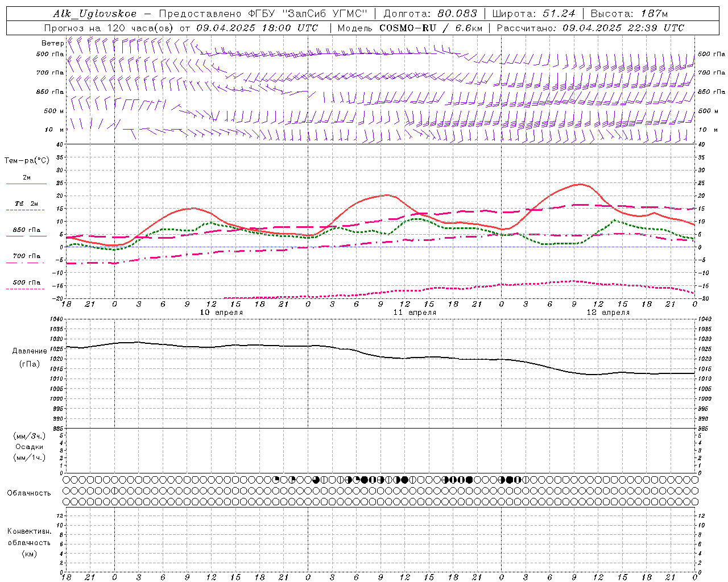Click the Давление pressure panel label
Viewport: 728px width, 582px height.
tap(30, 351)
